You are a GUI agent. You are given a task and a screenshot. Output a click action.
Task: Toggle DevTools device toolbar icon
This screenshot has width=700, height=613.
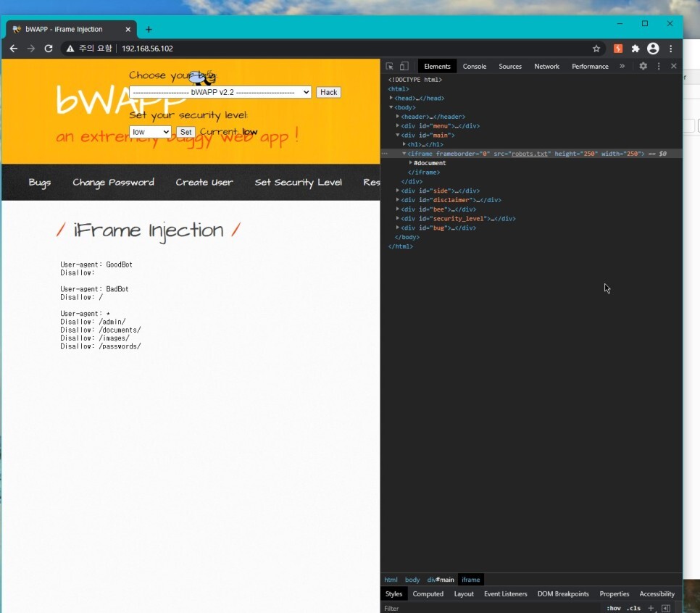click(x=404, y=66)
